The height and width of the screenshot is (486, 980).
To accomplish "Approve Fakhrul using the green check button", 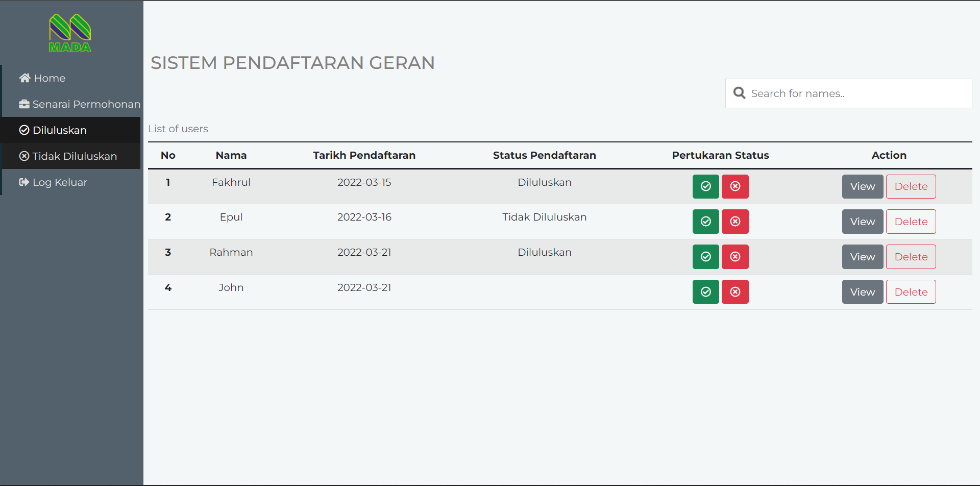I will pos(705,186).
